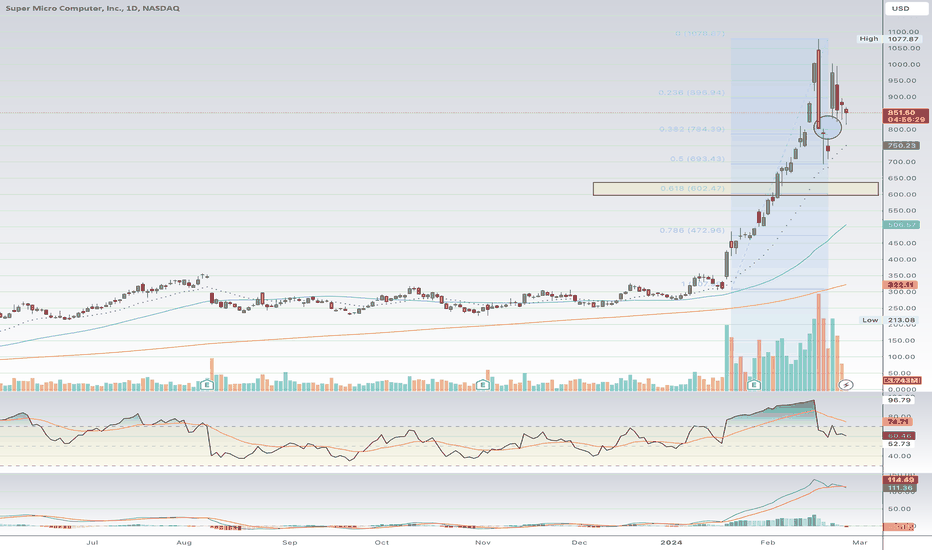932x550 pixels.
Task: Click the Dec label on time axis
Action: tap(579, 542)
